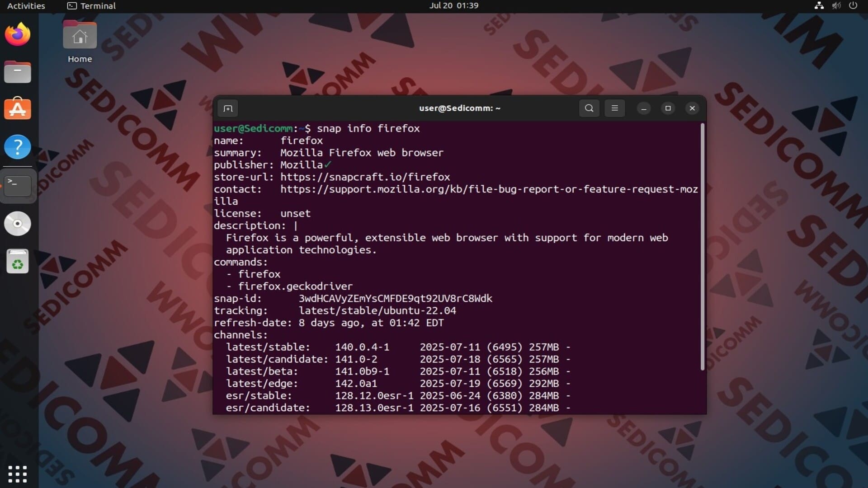Minimize the terminal window
868x488 pixels.
pyautogui.click(x=644, y=108)
